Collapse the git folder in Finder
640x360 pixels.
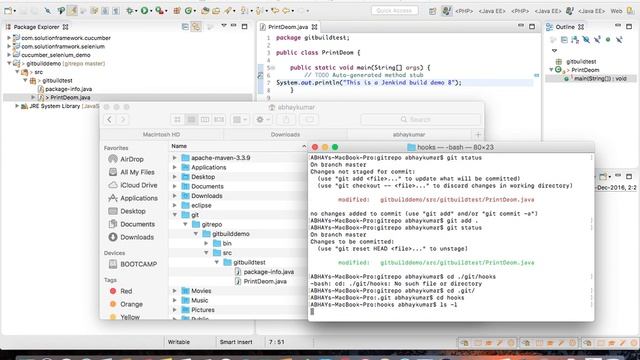175,215
